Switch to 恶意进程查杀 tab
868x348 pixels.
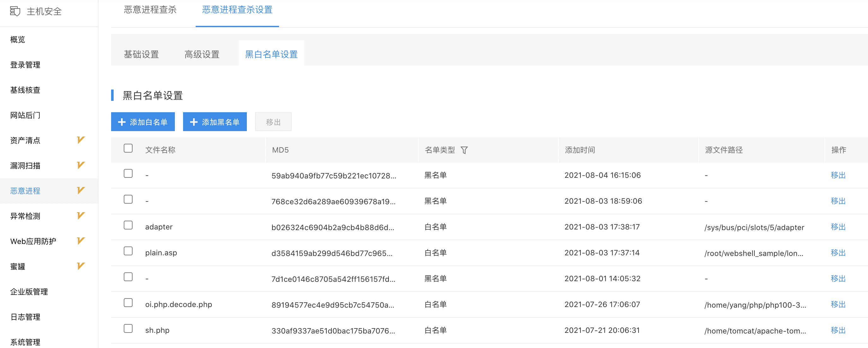(x=150, y=10)
